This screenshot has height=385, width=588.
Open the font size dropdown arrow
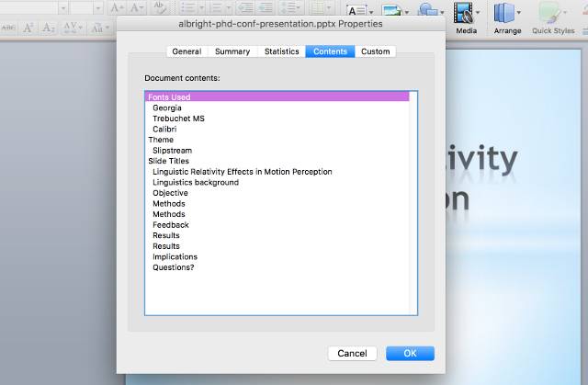click(98, 7)
